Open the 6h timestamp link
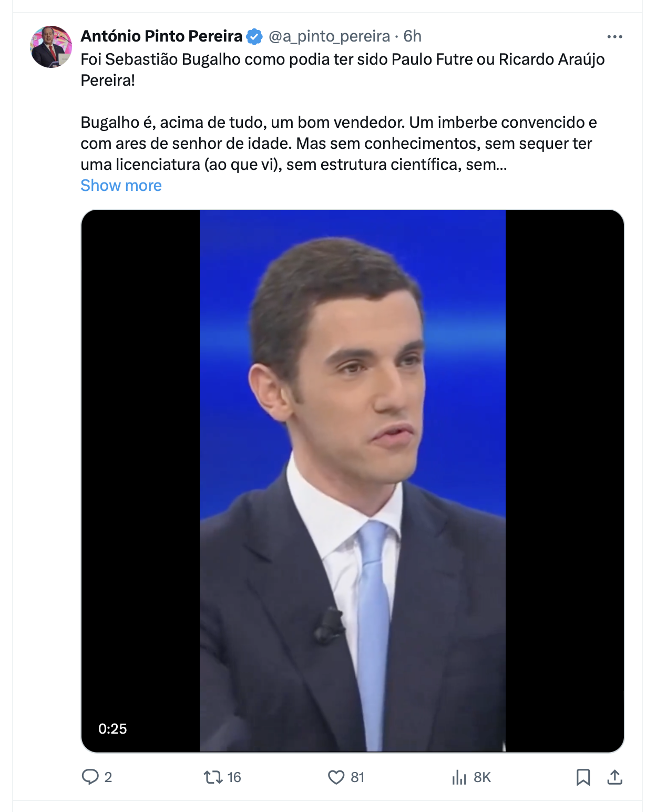The image size is (656, 812). pos(412,36)
